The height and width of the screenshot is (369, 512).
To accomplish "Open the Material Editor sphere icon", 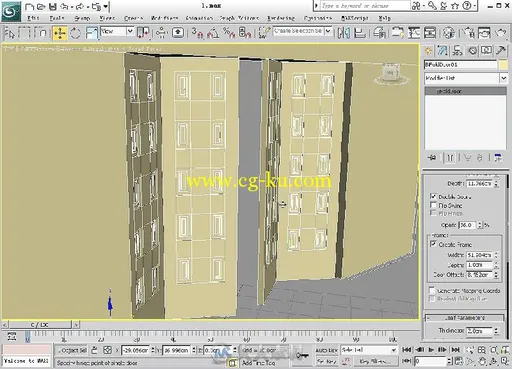I will click(x=449, y=33).
